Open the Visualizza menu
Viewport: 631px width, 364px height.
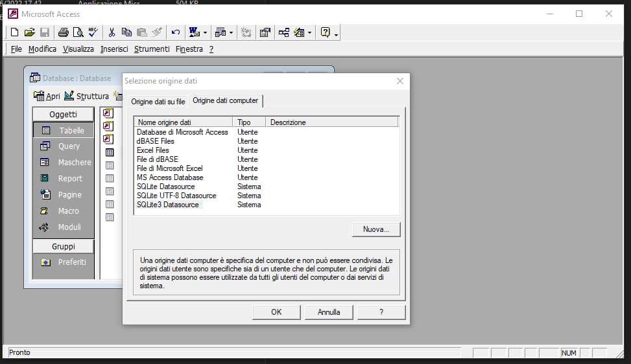(x=78, y=49)
